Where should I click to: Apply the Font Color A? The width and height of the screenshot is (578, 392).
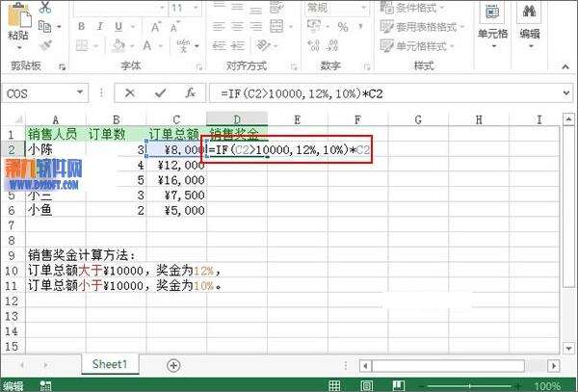click(147, 46)
